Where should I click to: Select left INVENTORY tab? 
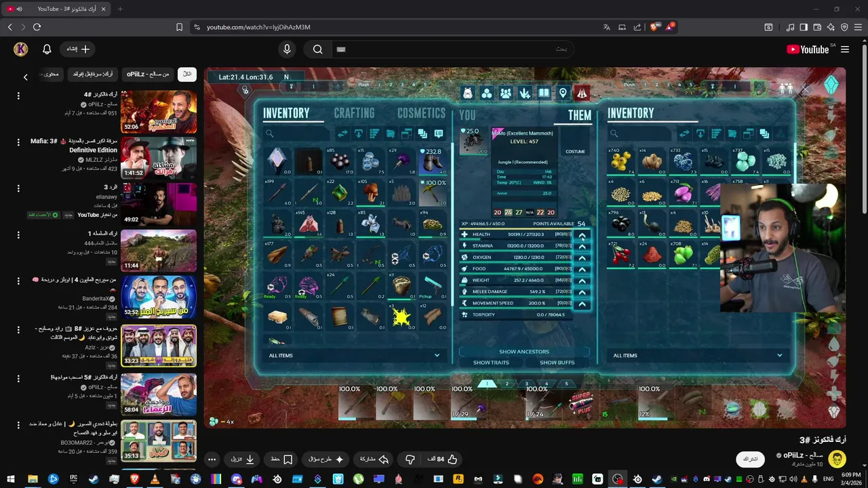(x=286, y=113)
